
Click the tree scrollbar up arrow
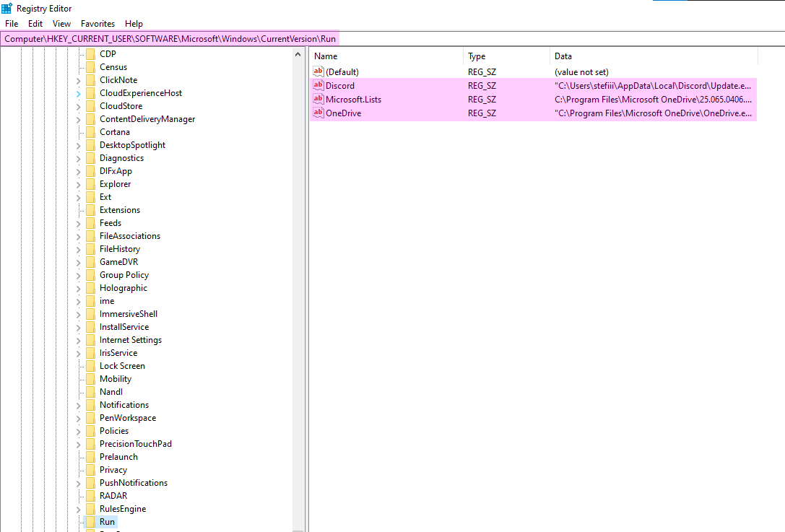(x=298, y=54)
